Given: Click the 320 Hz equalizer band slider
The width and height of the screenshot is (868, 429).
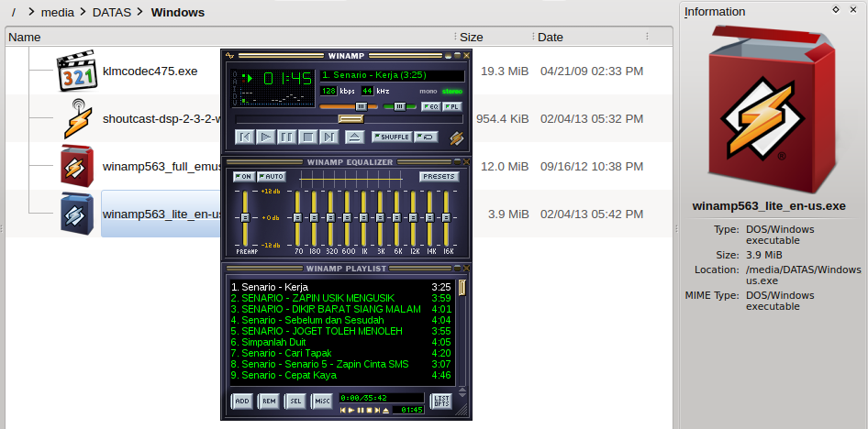Looking at the screenshot, I should pos(330,218).
